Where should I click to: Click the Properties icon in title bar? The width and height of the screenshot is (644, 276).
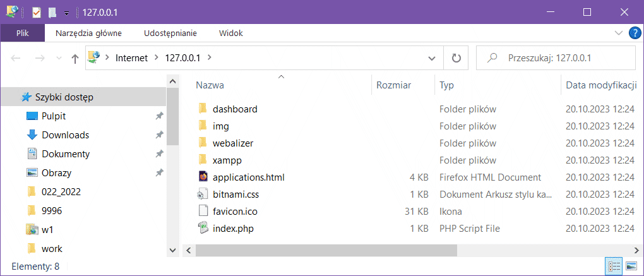point(36,12)
